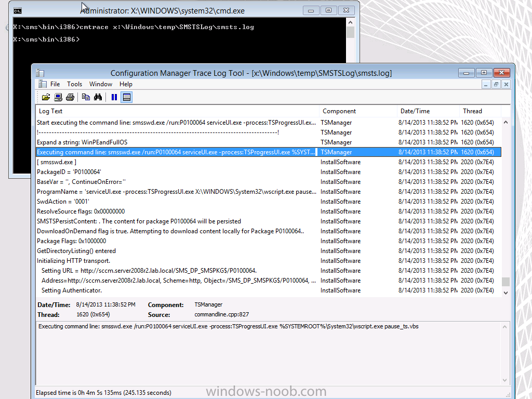This screenshot has height=399, width=532.
Task: Select the 'Setting URL' log row
Action: [x=269, y=270]
